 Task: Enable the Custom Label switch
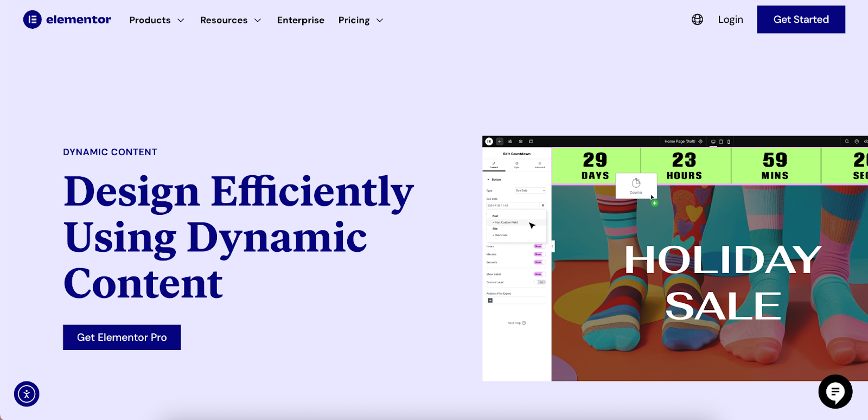pyautogui.click(x=540, y=282)
